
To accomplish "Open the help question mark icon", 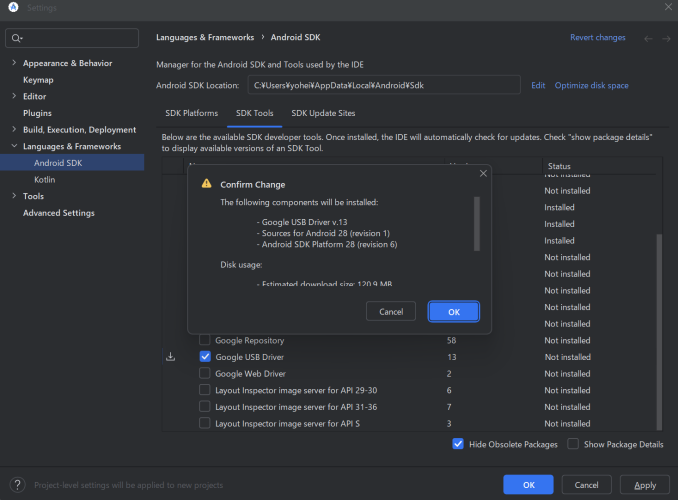I will point(17,485).
